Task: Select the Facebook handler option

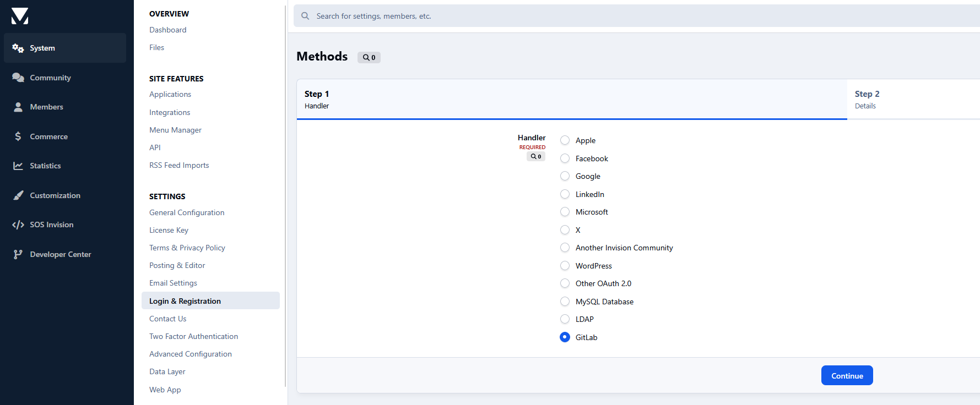Action: click(x=565, y=158)
